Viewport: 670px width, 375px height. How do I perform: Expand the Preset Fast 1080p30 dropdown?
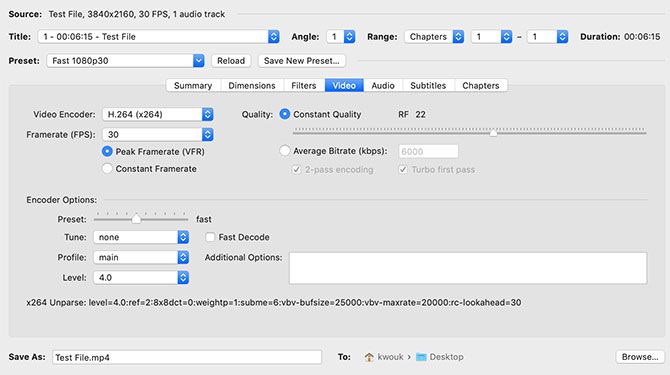pos(126,61)
